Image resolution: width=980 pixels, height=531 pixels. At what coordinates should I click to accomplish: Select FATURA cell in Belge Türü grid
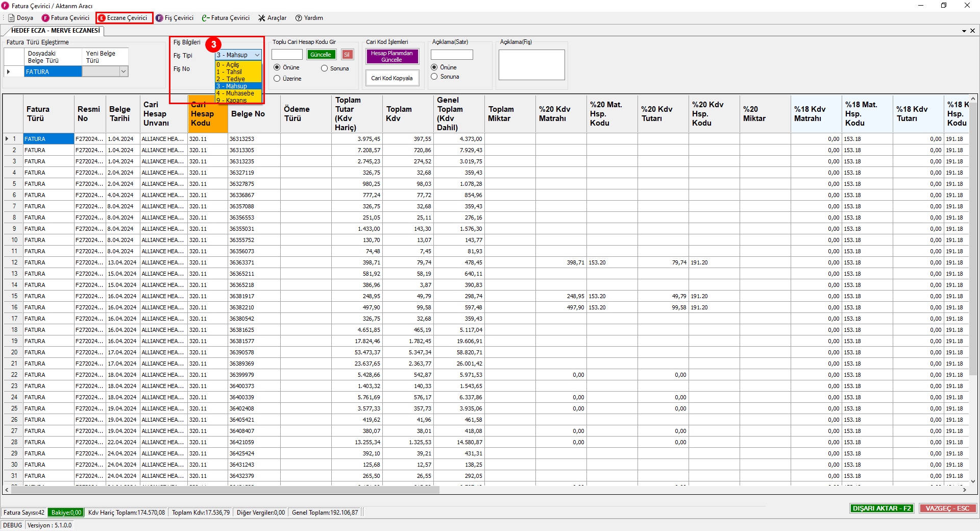coord(53,72)
